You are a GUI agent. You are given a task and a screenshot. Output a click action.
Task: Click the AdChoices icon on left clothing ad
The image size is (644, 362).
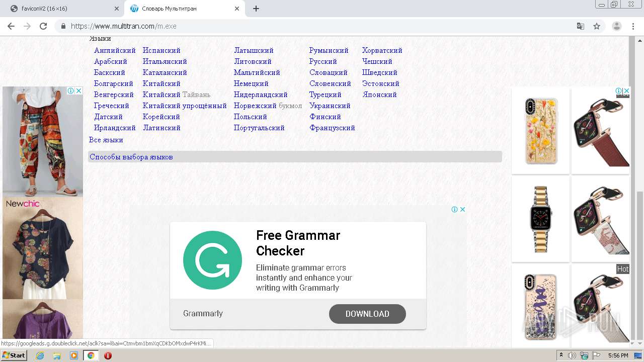[71, 91]
